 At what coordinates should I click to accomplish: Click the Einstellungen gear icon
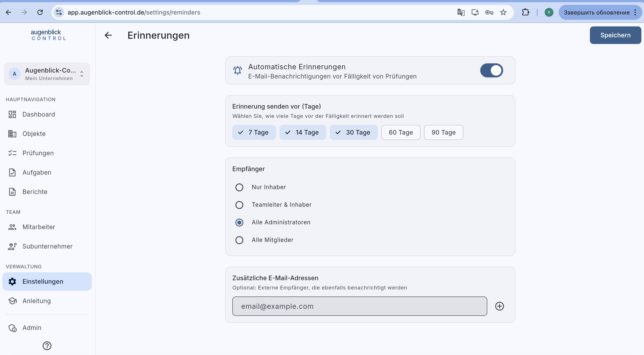click(12, 282)
